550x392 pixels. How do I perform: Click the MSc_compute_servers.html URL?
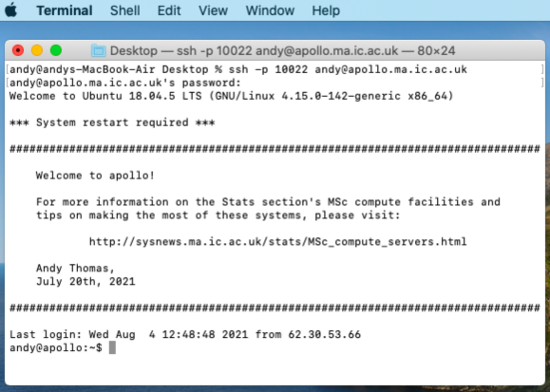[277, 242]
